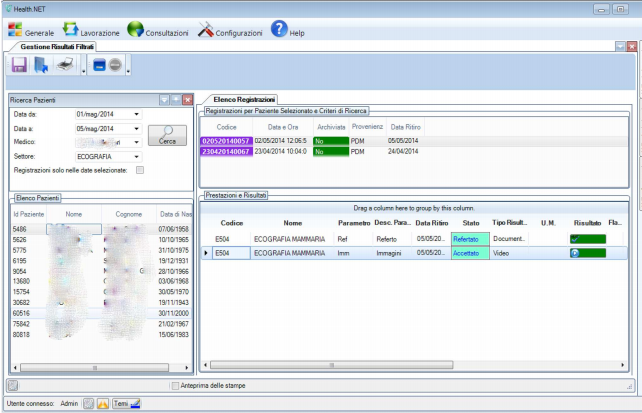This screenshot has width=642, height=413.
Task: Click the orange warning icon in status bar
Action: pos(102,403)
